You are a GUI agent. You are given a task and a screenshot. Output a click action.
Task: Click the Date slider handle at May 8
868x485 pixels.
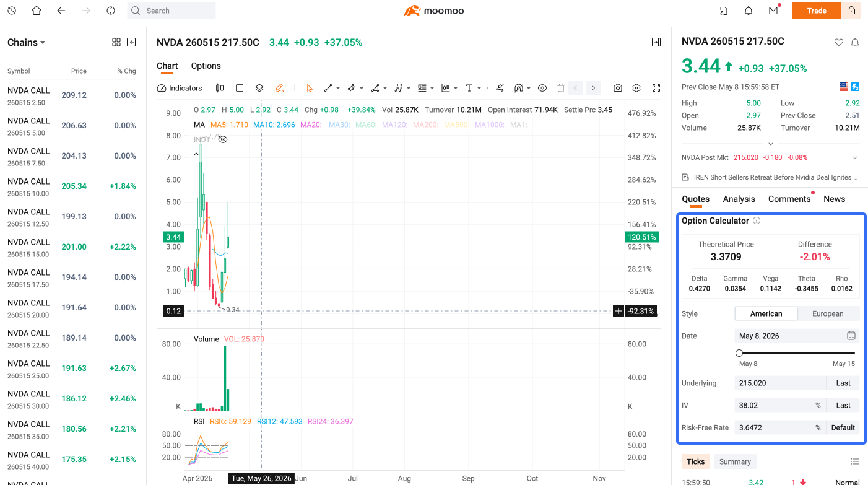coord(739,353)
